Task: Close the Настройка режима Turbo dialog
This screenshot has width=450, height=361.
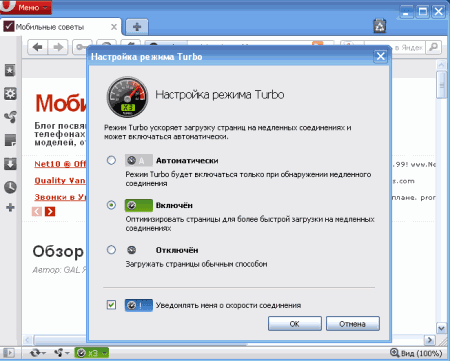Action: 381,56
